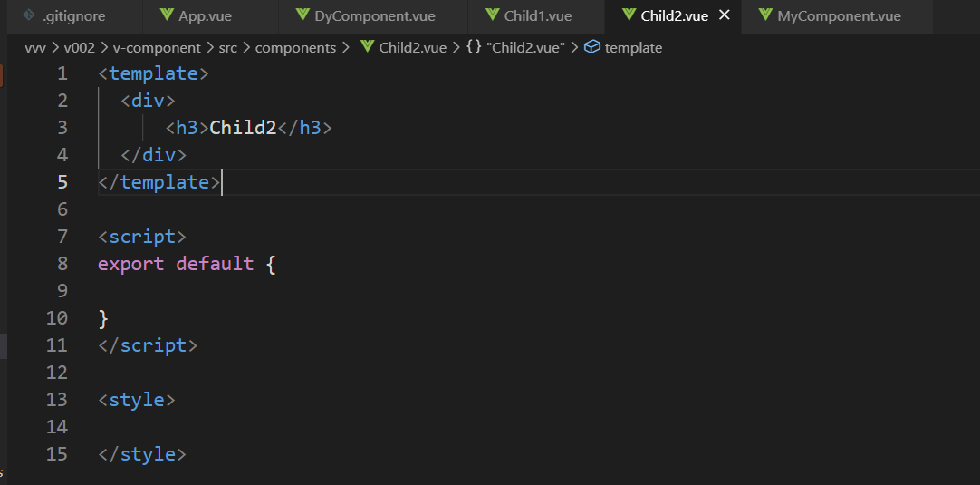Place cursor on empty line 14
The image size is (980, 485).
pyautogui.click(x=537, y=427)
